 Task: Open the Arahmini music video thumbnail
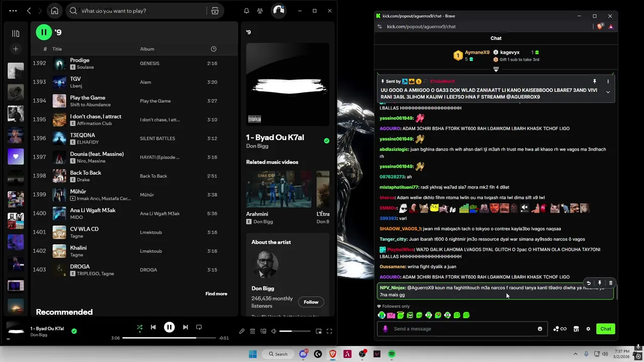(279, 189)
